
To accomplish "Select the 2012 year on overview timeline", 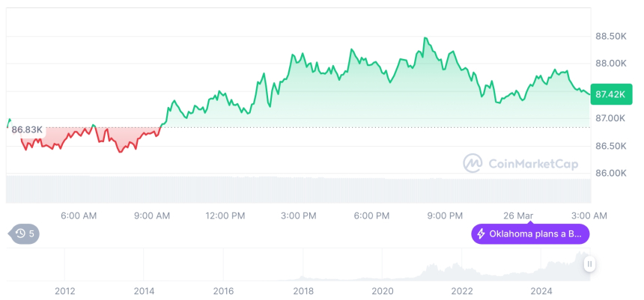I will click(x=64, y=291).
